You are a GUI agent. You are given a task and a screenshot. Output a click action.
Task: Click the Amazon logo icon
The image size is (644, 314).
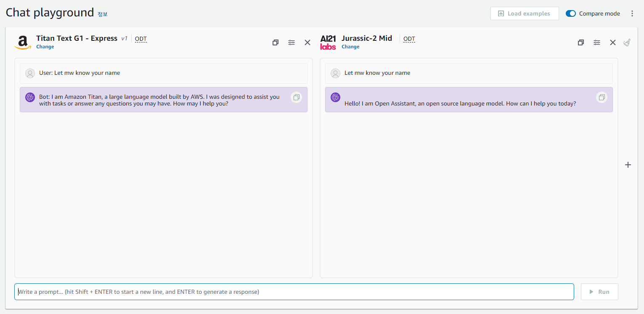[x=23, y=42]
